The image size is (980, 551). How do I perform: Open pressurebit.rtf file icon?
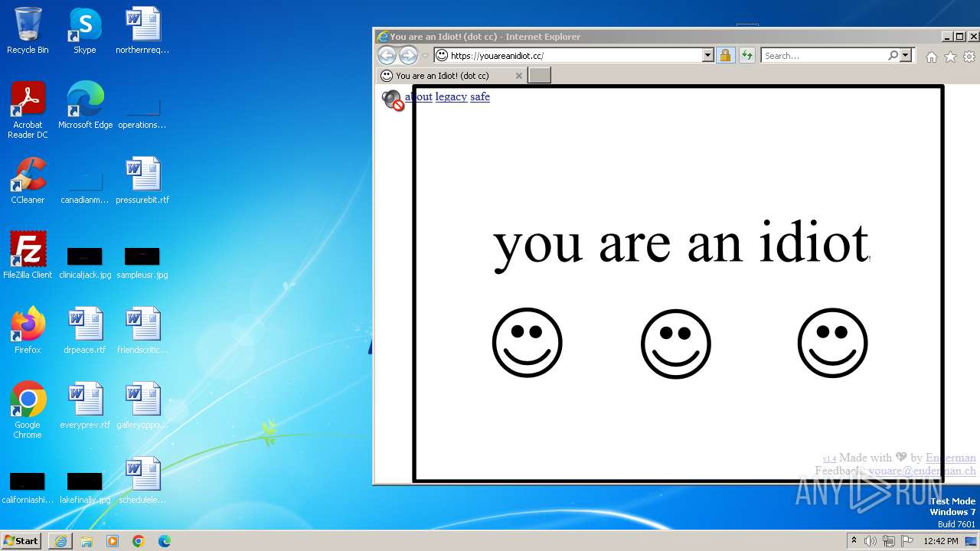142,181
